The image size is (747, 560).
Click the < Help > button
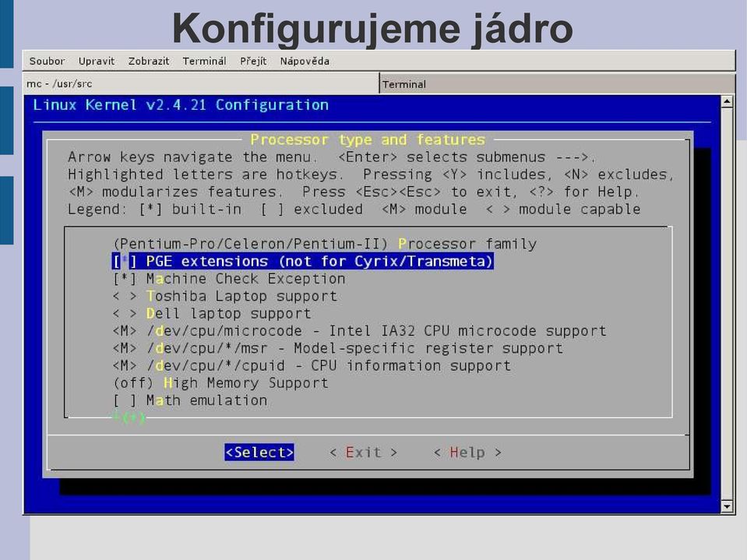point(468,453)
